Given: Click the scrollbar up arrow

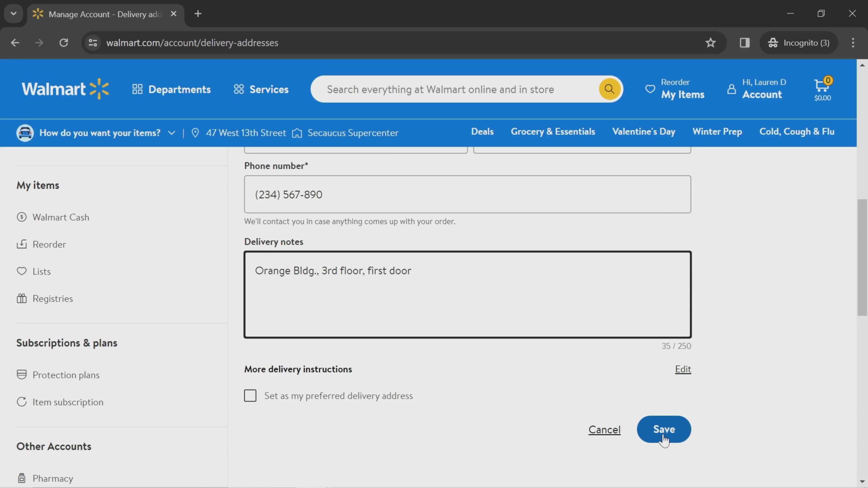Looking at the screenshot, I should pos(862,65).
